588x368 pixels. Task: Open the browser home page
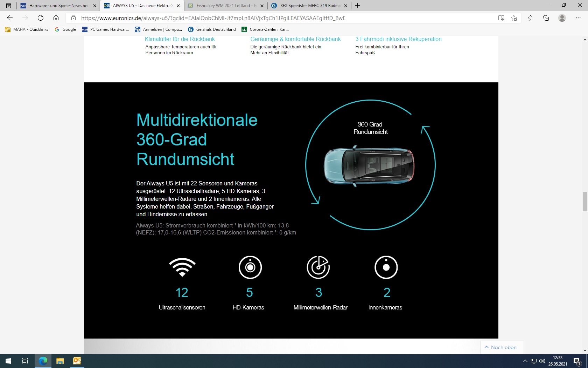56,18
